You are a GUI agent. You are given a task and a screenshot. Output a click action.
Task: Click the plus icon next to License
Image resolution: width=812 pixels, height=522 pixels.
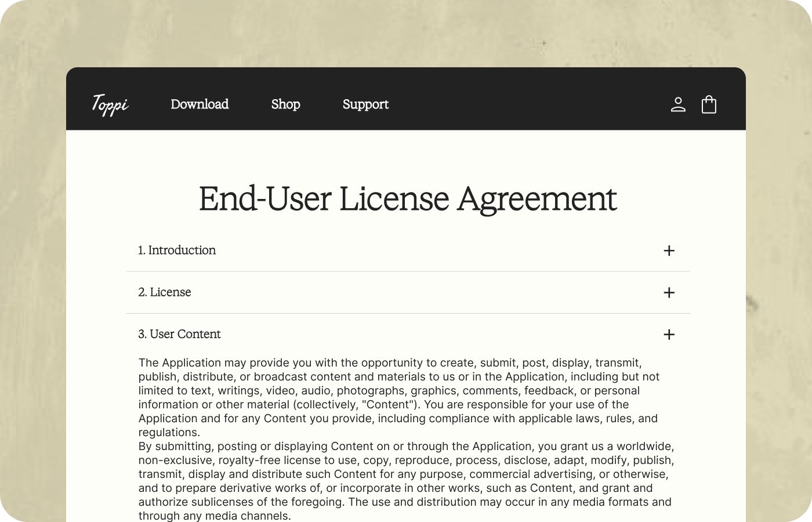[x=669, y=292]
